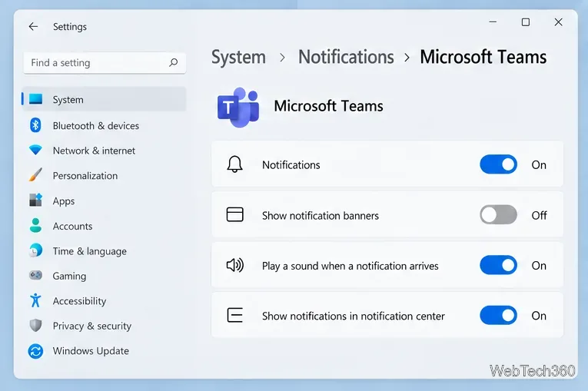This screenshot has height=391, width=588.
Task: Click the Network wifi icon in sidebar
Action: click(x=35, y=151)
